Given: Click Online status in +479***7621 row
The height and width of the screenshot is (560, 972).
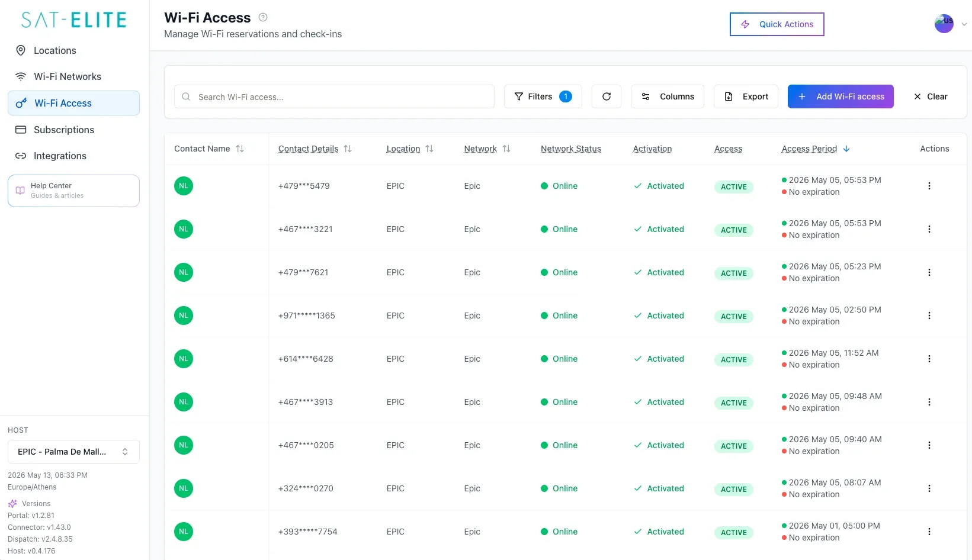Looking at the screenshot, I should [559, 272].
